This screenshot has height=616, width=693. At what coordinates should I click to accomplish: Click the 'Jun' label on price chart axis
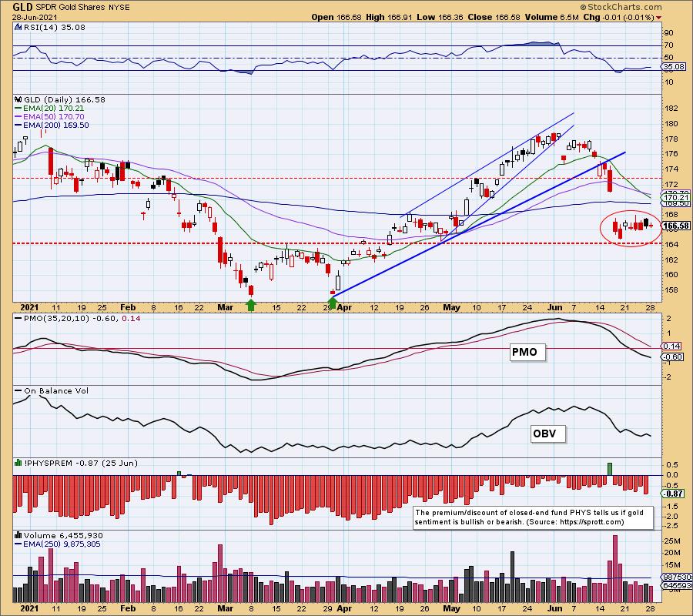555,307
